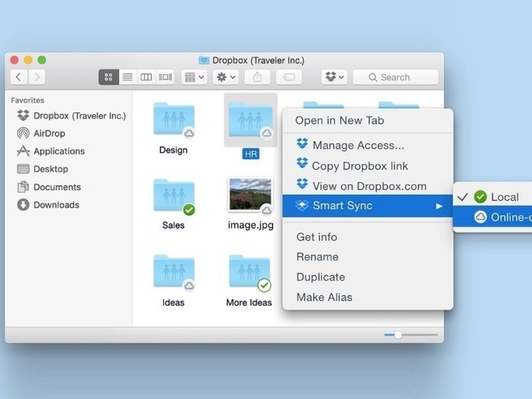
Task: Open the Dropbox toolbar dropdown
Action: pos(334,77)
